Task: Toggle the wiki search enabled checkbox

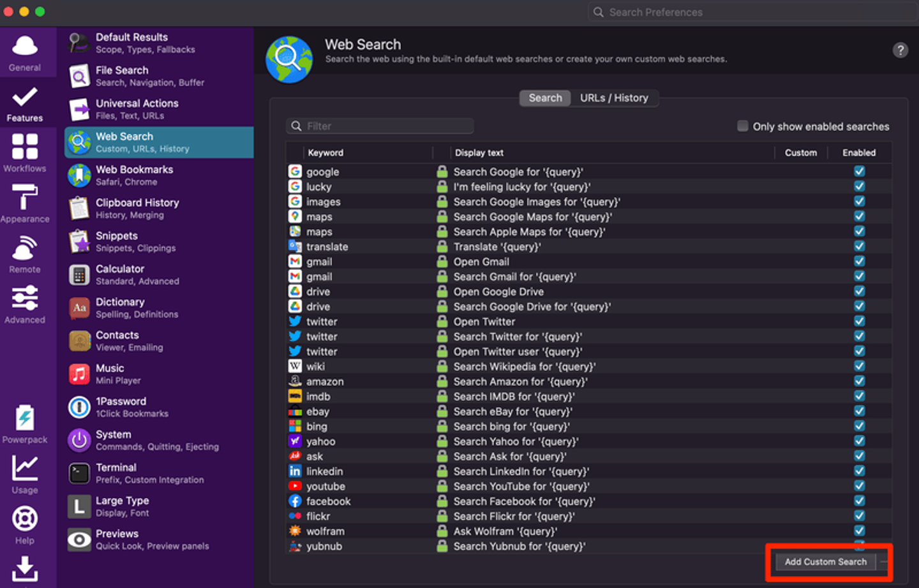Action: pyautogui.click(x=860, y=367)
